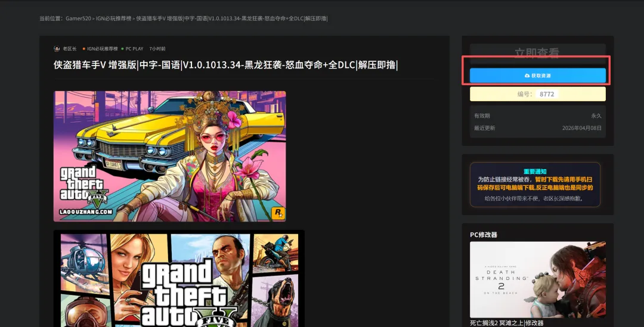644x327 pixels.
Task: Click the article title 侠盗猎车手V 增强版
Action: coord(225,65)
